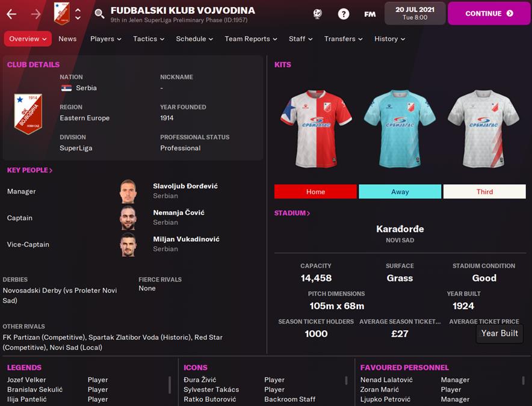Expand the Team Reports dropdown
The height and width of the screenshot is (406, 532).
251,38
